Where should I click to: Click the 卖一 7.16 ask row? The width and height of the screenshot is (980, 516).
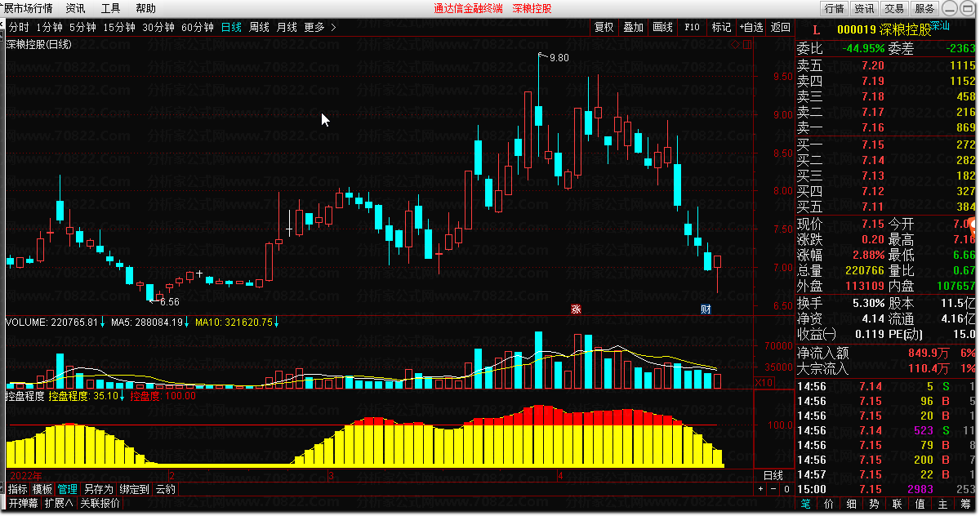click(887, 127)
